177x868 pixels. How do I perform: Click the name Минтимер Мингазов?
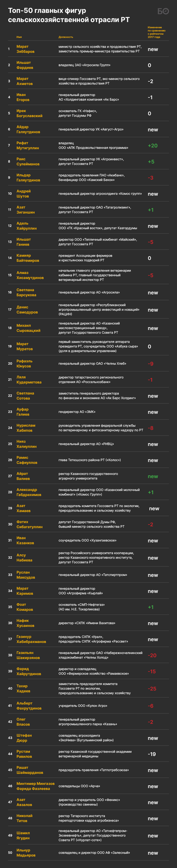[35, 784]
